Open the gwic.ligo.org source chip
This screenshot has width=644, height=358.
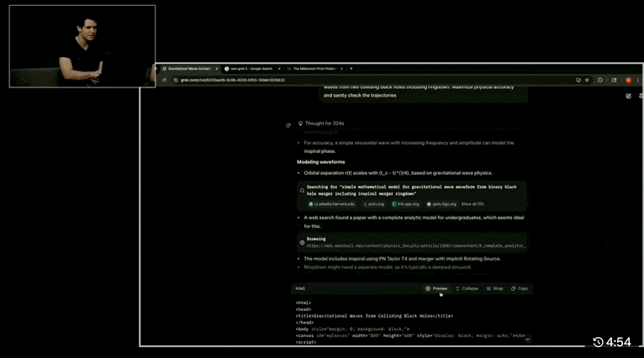(441, 203)
